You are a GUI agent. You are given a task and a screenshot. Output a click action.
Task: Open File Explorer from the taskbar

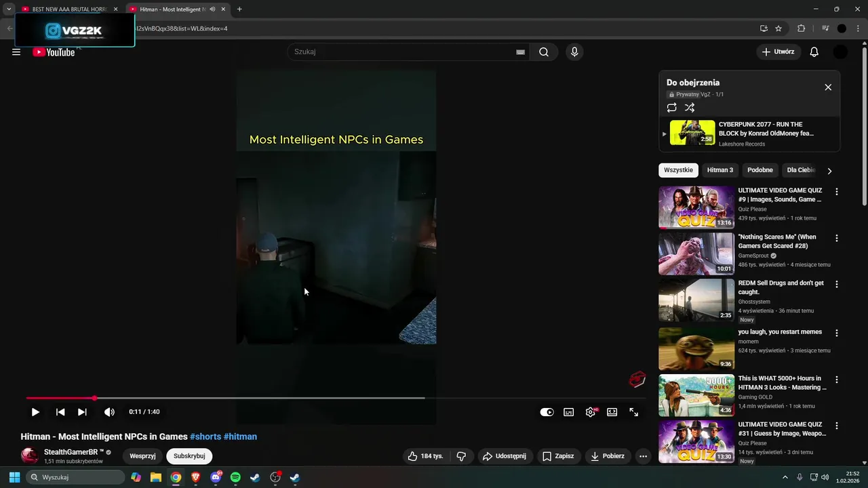click(x=156, y=477)
